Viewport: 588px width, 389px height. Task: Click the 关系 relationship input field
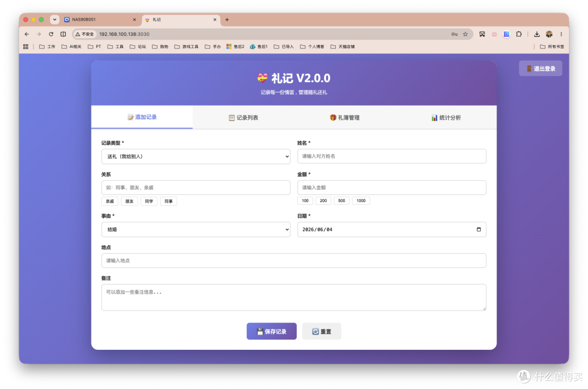[196, 187]
